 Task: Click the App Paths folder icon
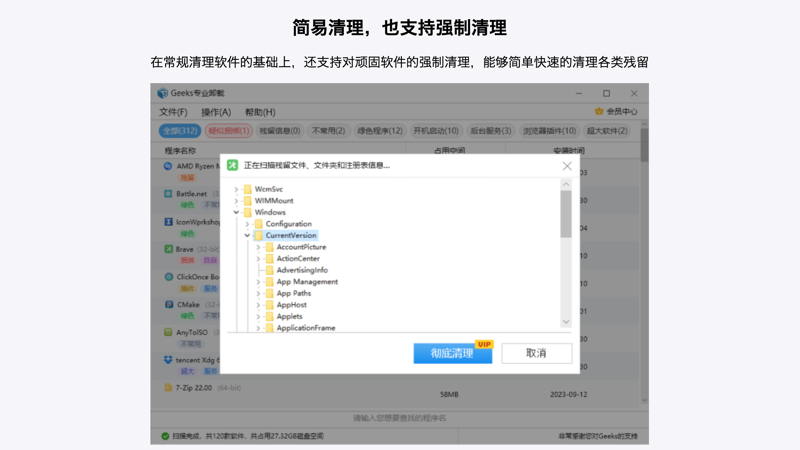(x=269, y=293)
